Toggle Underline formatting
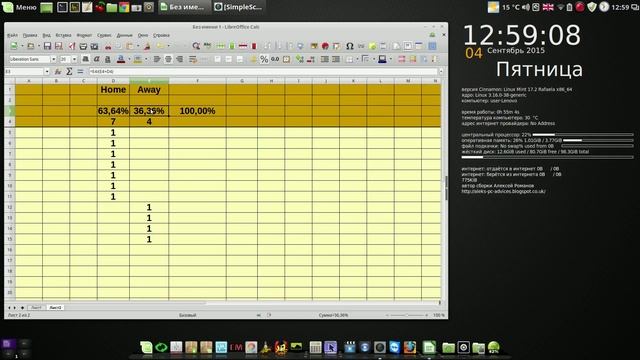Viewport: 640px width, 360px height. [108, 60]
